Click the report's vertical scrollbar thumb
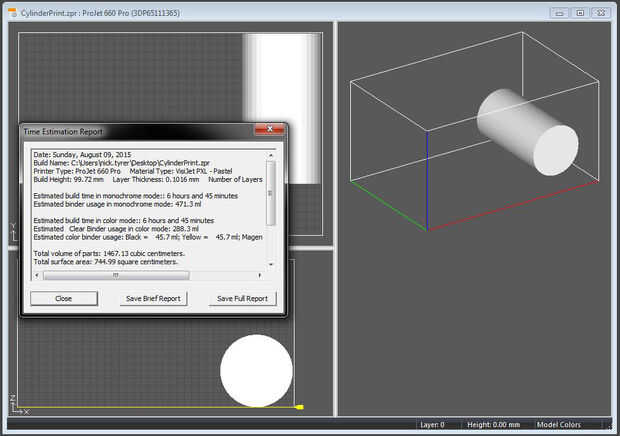This screenshot has height=436, width=620. 271,193
